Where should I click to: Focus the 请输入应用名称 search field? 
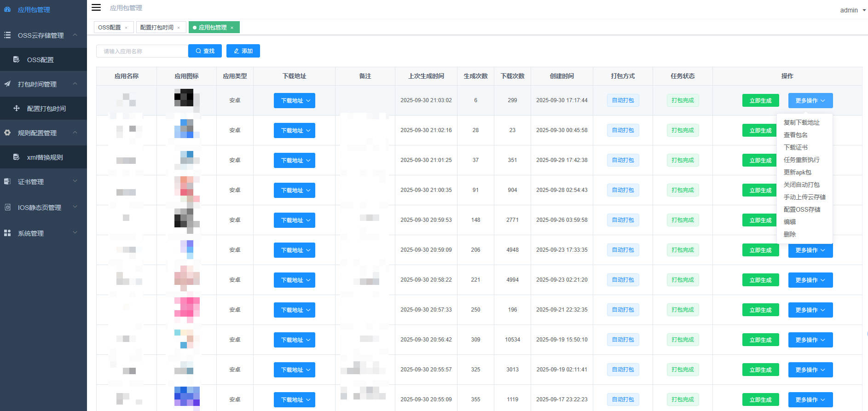pos(142,51)
